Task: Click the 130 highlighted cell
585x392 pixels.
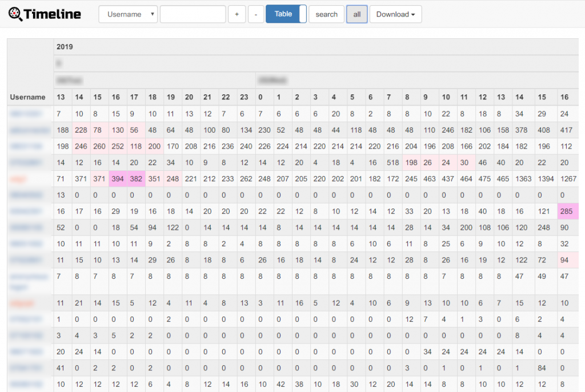Action: [x=118, y=130]
